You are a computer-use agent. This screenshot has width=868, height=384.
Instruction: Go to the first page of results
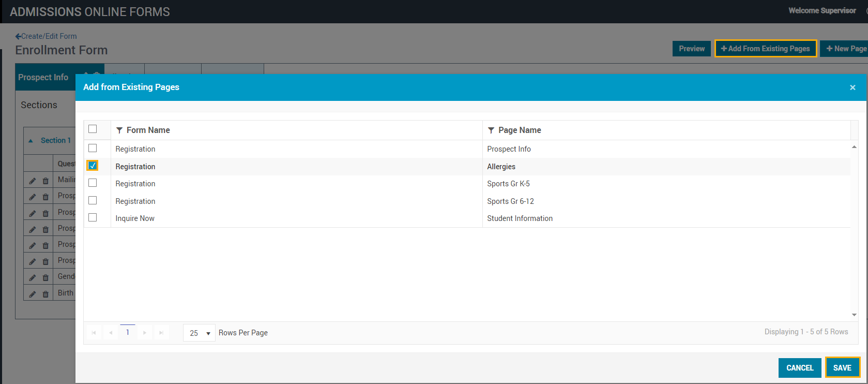coord(94,333)
